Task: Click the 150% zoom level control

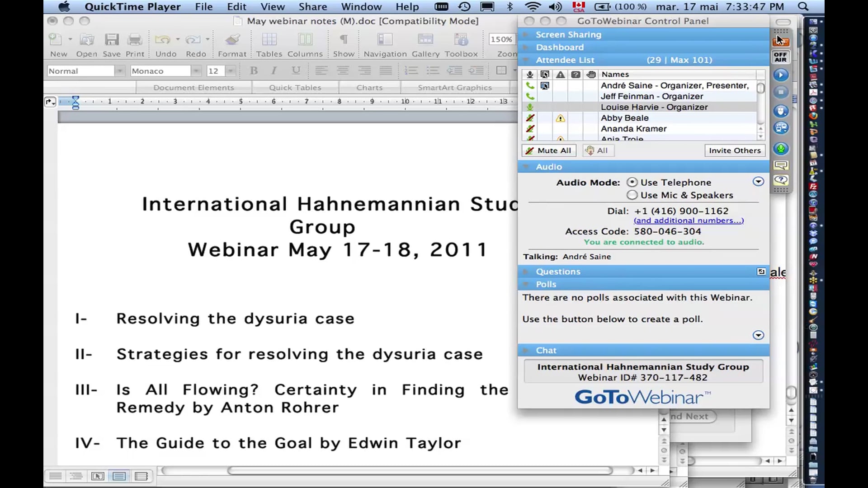Action: (501, 39)
